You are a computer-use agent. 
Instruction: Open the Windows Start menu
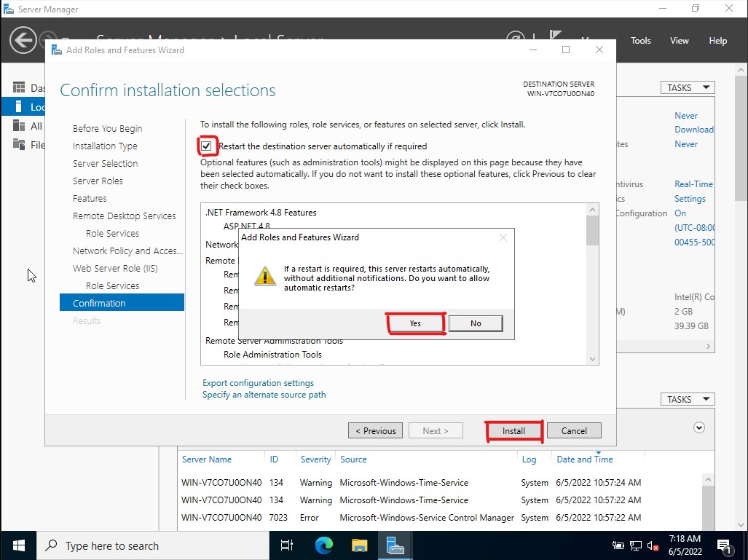(19, 545)
